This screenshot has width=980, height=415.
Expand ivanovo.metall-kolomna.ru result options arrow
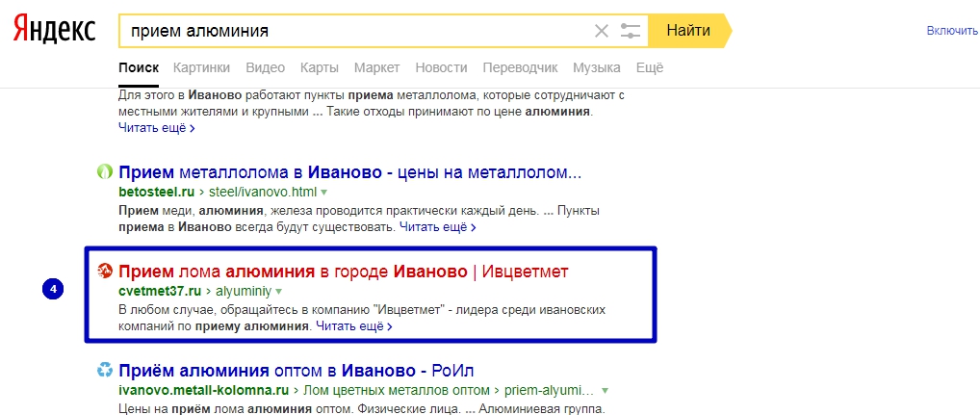tap(605, 391)
